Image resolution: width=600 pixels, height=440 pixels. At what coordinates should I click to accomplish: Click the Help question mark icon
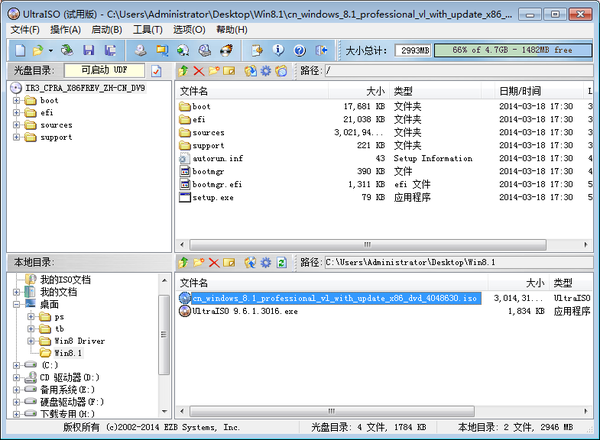pyautogui.click(x=300, y=50)
